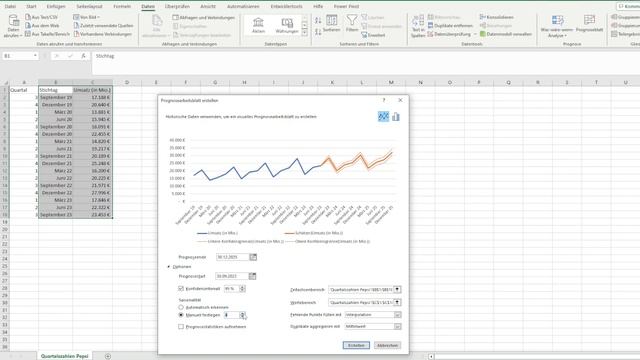Select cell A1 containing Quartal
Image resolution: width=640 pixels, height=360 pixels.
[x=24, y=90]
